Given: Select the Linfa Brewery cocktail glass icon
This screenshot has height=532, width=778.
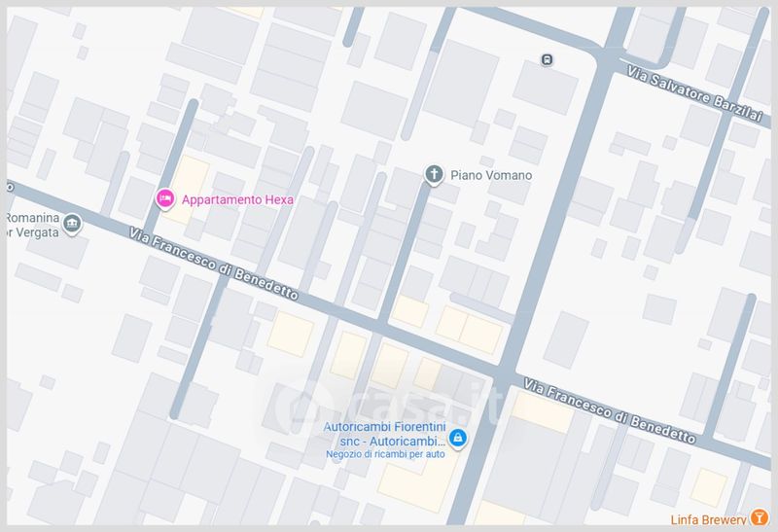Looking at the screenshot, I should click(x=759, y=517).
